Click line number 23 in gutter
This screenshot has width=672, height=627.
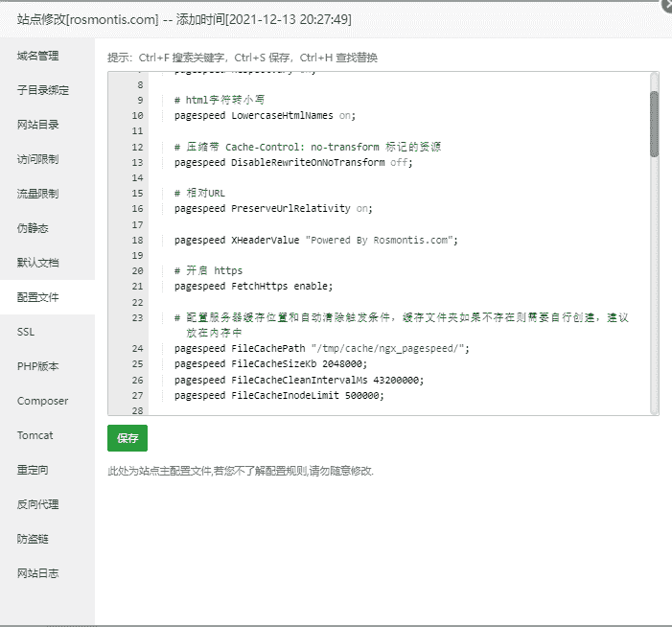[x=137, y=318]
